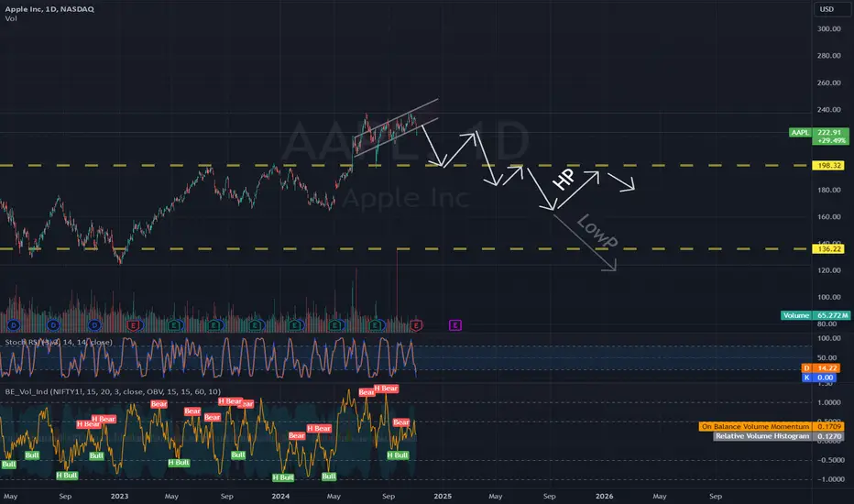Click the 1.0000 indicator scale label
The width and height of the screenshot is (854, 504).
(830, 402)
